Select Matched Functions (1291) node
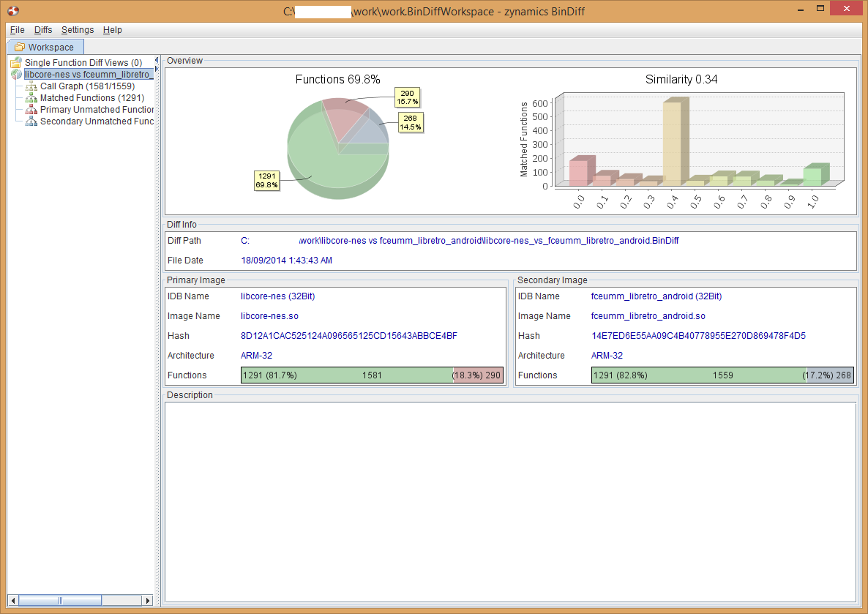Viewport: 868px width, 614px height. pos(92,98)
